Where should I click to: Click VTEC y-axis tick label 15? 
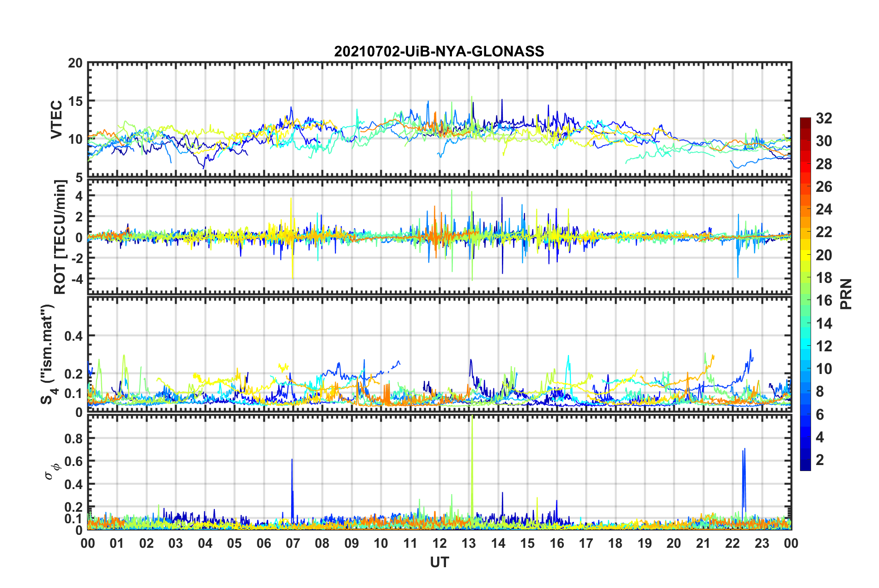tap(75, 101)
